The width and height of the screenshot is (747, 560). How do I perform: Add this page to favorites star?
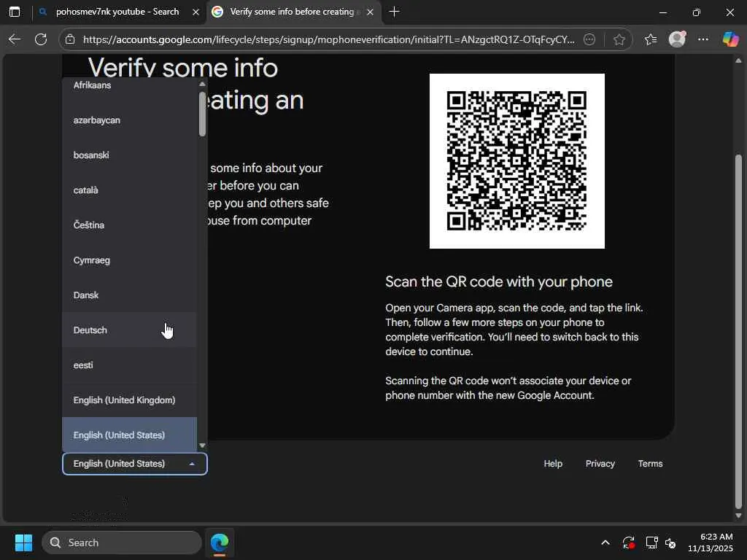[619, 39]
